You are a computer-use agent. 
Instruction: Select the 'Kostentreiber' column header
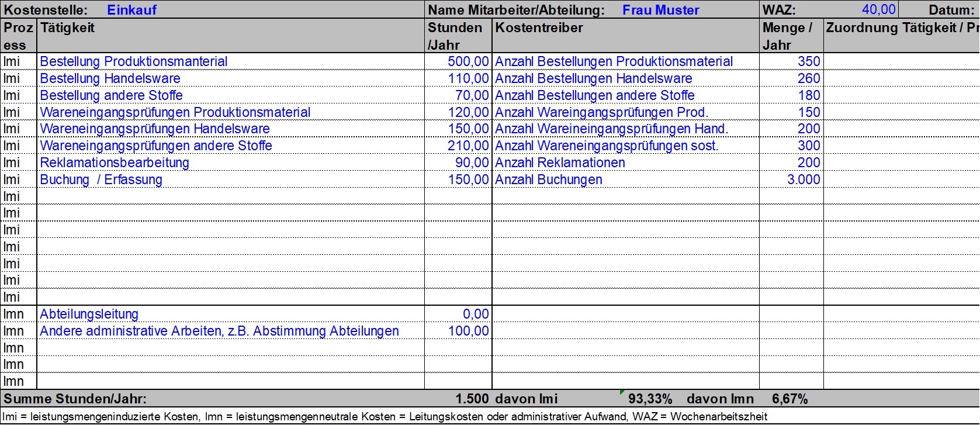coord(539,28)
